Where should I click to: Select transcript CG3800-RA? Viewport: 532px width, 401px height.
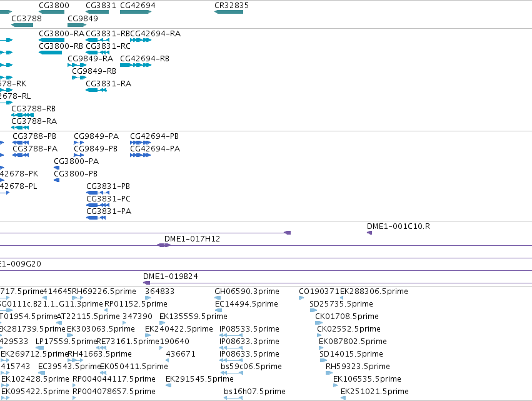[x=51, y=40]
